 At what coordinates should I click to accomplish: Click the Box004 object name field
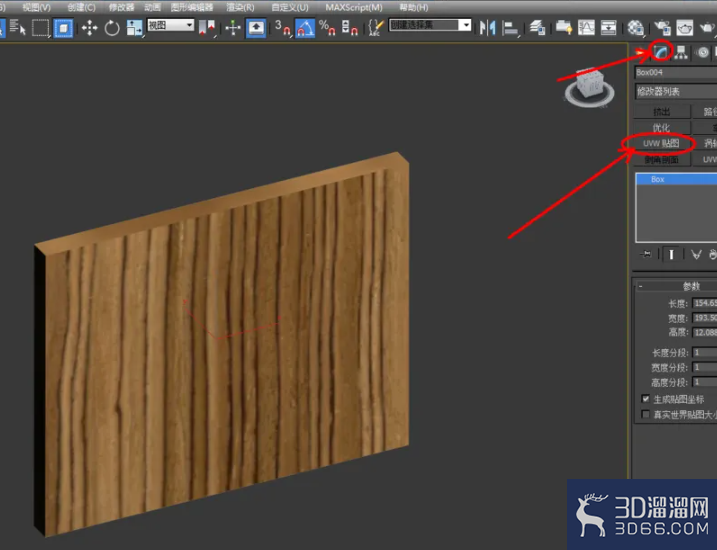click(x=676, y=72)
